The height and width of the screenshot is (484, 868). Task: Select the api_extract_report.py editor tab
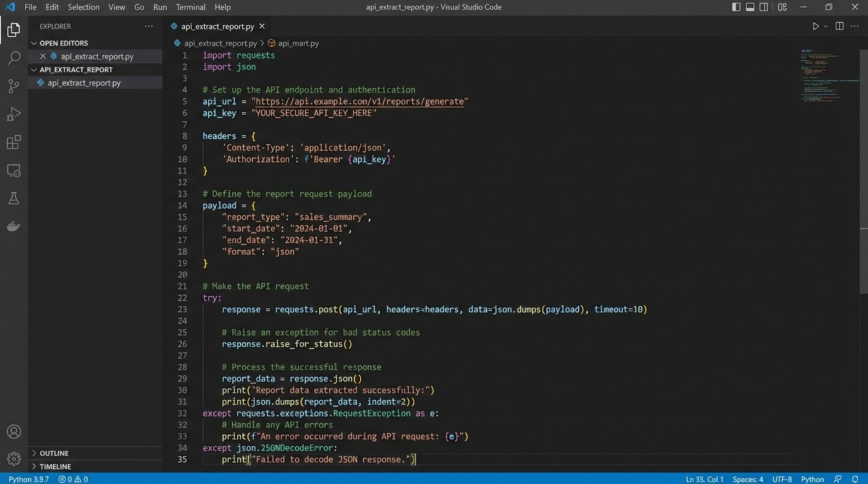[x=217, y=26]
